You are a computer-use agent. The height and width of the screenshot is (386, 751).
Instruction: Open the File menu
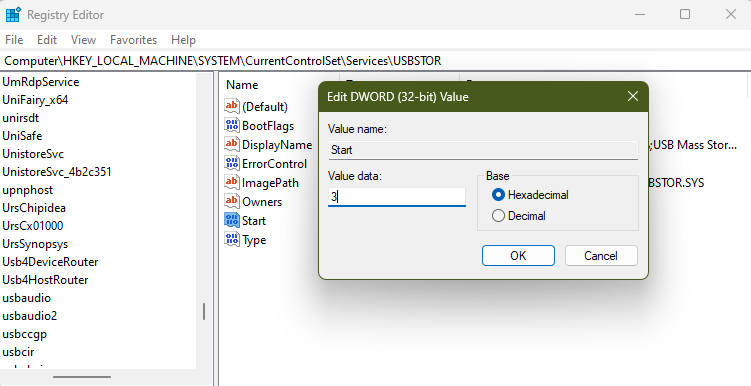[x=14, y=40]
